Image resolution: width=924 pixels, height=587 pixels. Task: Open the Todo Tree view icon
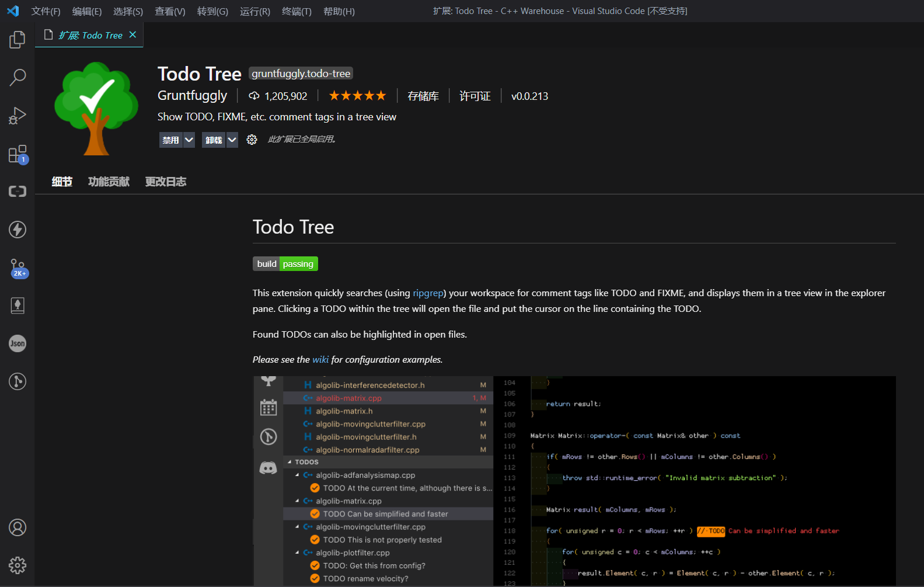[x=18, y=305]
